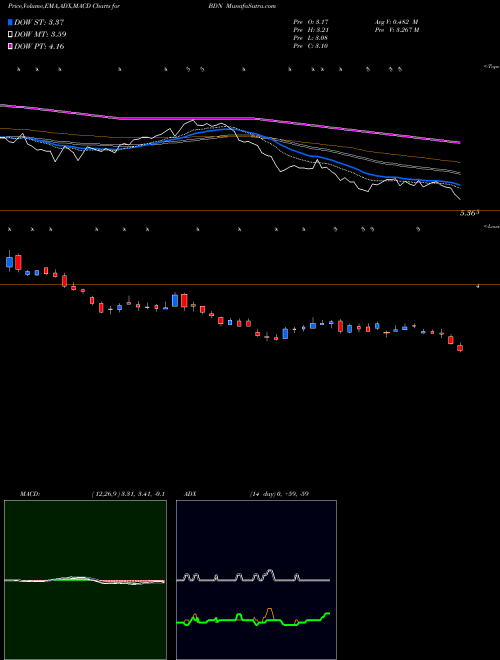Click the last red candlestick on price chart

460,348
